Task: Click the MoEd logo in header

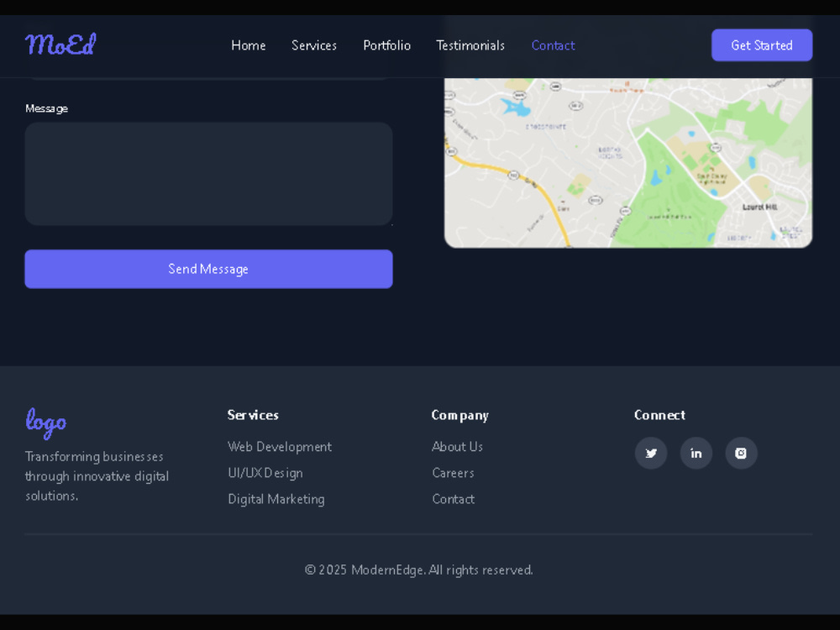Action: (x=60, y=45)
